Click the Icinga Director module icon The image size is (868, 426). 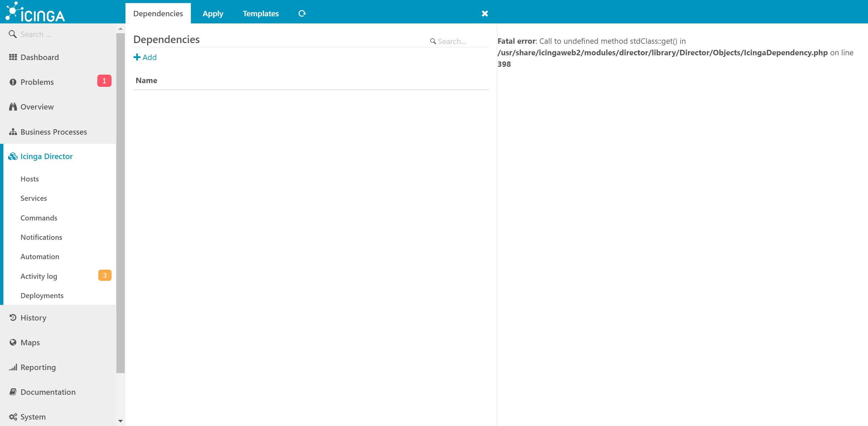[13, 156]
